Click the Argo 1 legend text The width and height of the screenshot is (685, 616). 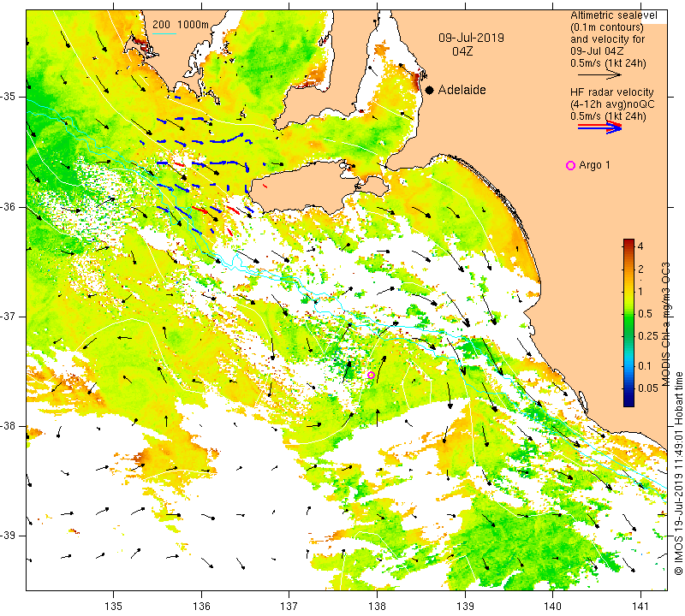pyautogui.click(x=594, y=165)
